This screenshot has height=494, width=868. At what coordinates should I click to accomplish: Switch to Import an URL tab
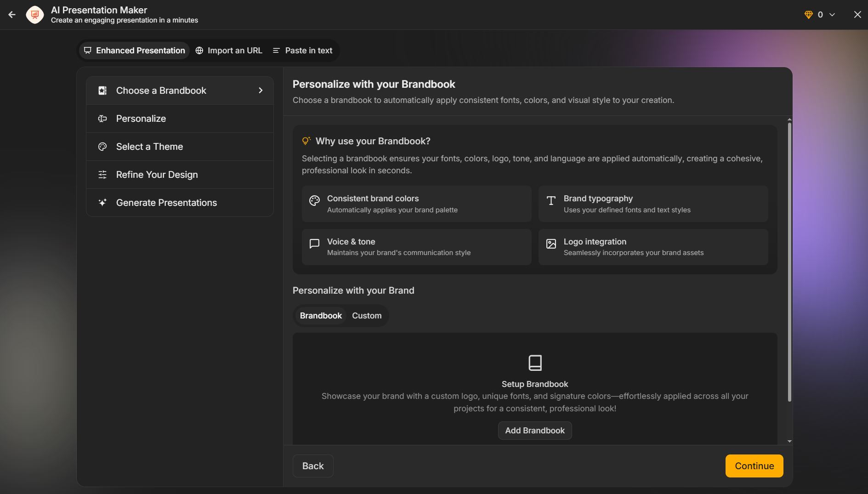click(x=229, y=51)
